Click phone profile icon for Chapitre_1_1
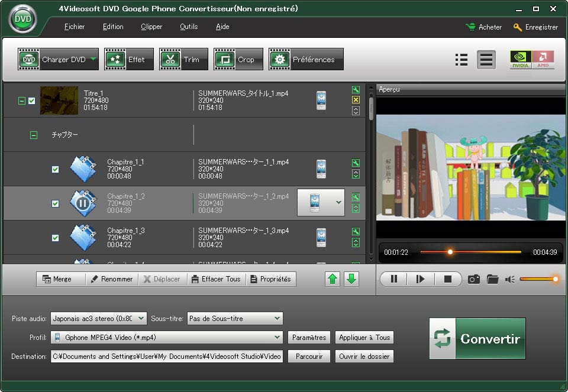 click(321, 169)
